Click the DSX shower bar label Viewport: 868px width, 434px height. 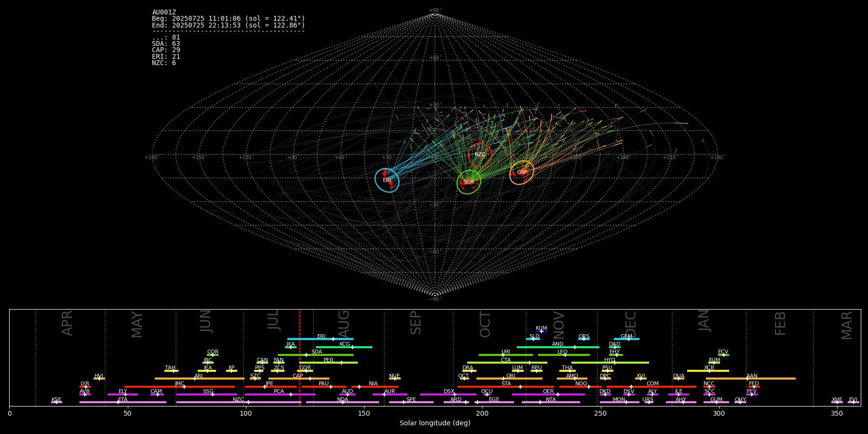pos(449,392)
